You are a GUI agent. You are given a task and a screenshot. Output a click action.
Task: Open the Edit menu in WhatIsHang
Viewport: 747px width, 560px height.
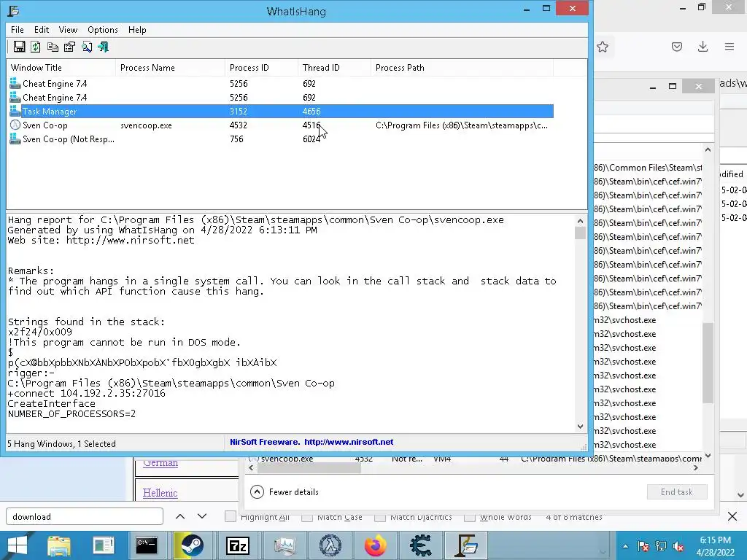pos(42,29)
